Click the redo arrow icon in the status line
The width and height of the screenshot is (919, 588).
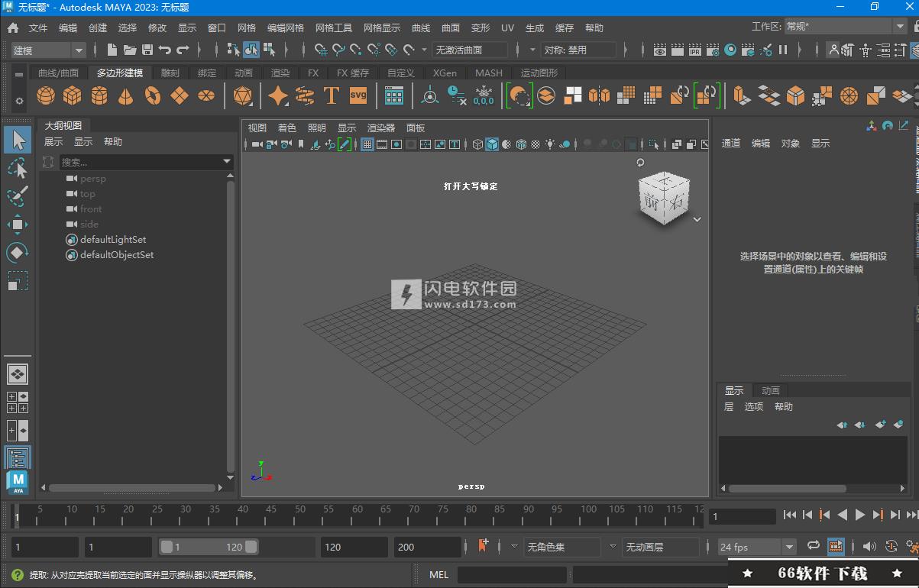click(183, 50)
